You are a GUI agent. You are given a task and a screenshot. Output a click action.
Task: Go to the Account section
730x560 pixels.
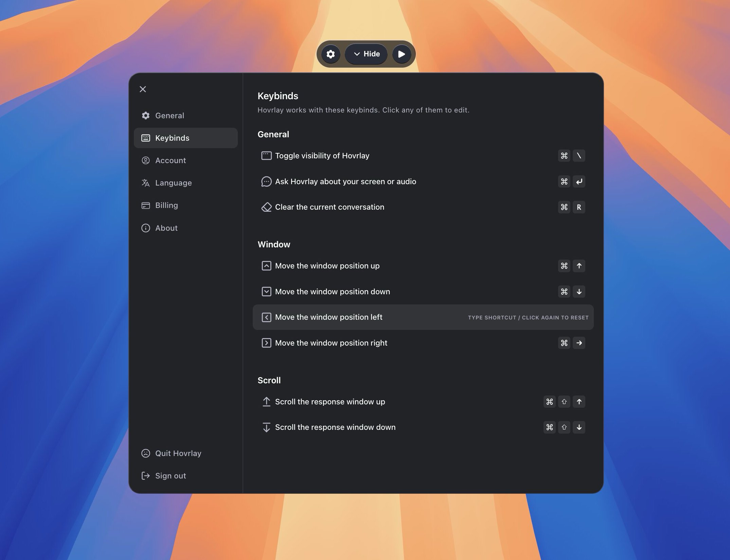(x=185, y=160)
